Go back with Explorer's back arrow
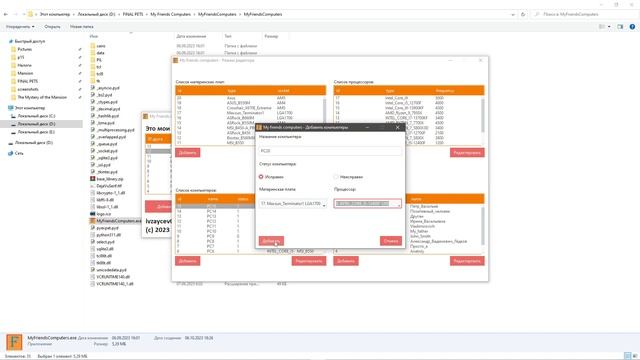The height and width of the screenshot is (360, 640). click(6, 14)
